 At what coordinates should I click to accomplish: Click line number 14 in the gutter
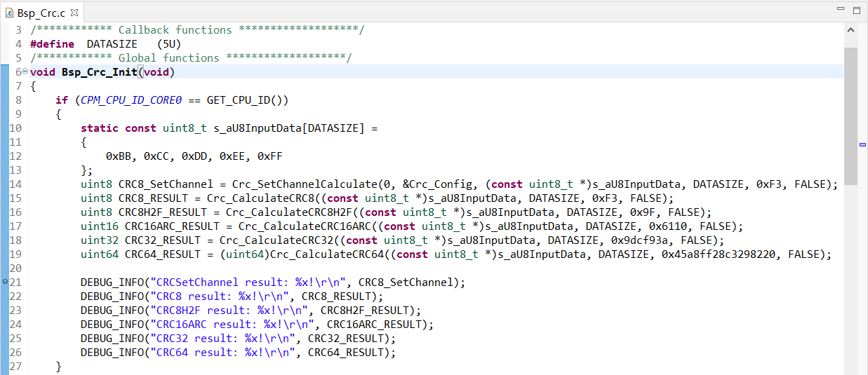15,184
